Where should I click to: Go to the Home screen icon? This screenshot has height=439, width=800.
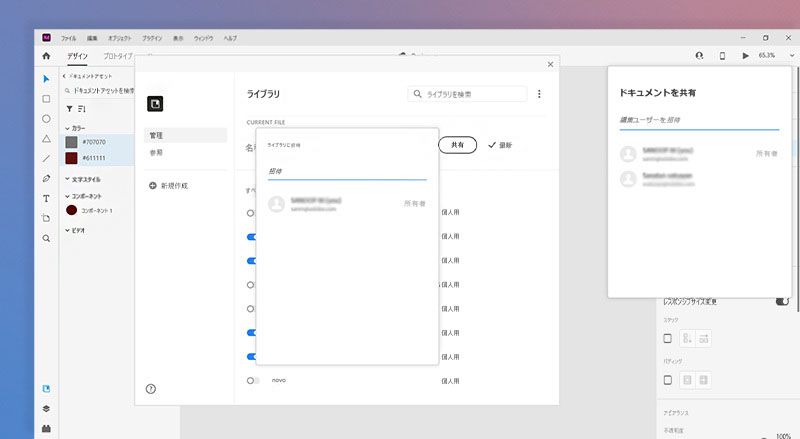(x=46, y=56)
